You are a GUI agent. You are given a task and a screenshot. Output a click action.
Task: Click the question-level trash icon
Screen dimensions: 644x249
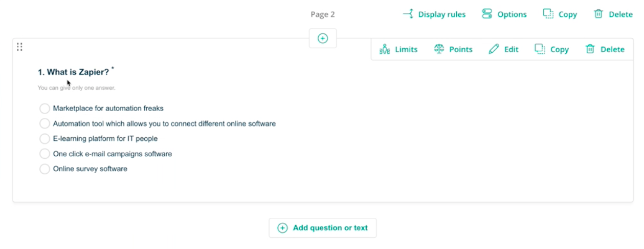click(x=590, y=49)
